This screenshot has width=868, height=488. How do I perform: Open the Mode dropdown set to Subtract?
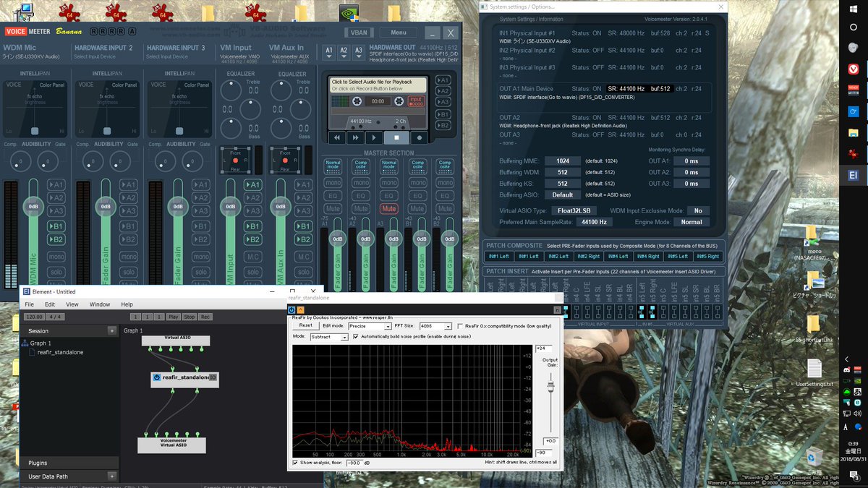click(x=344, y=335)
